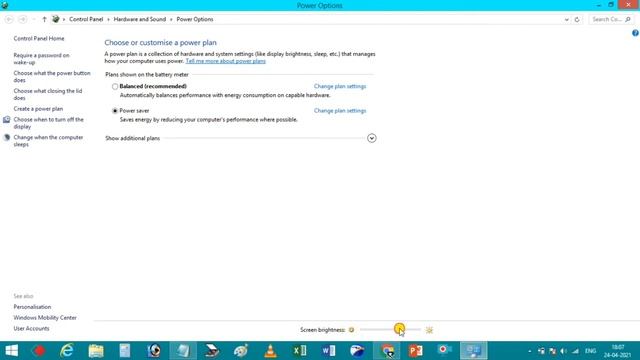Click the Power Options title bar icon
The image size is (640, 360).
[x=5, y=5]
